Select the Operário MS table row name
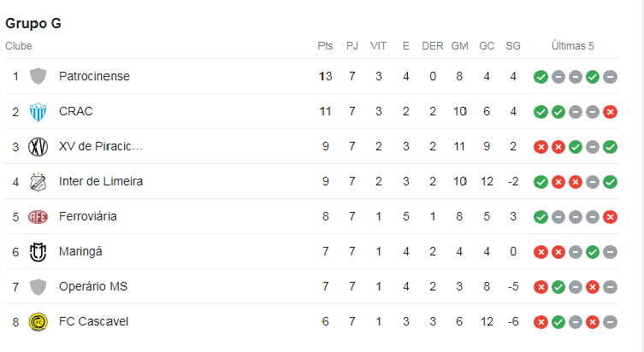 93,286
